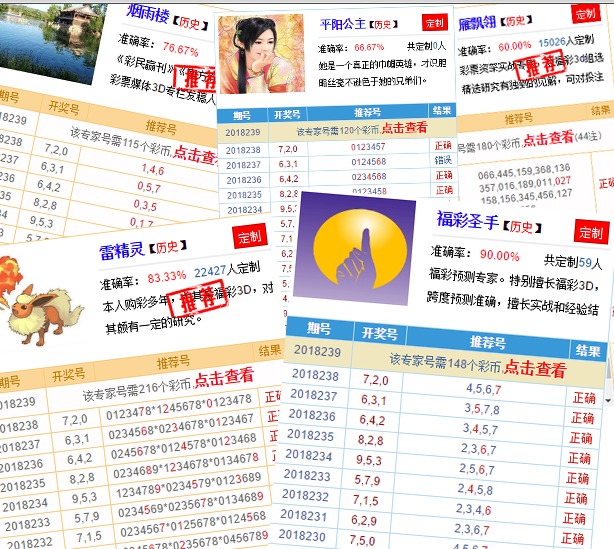Open 历史 link beside 福彩圣手
The height and width of the screenshot is (549, 614).
click(x=522, y=227)
